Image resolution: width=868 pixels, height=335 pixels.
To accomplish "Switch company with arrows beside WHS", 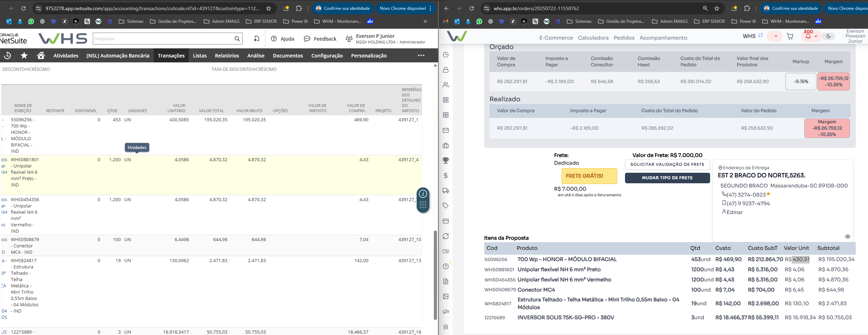I will 761,35.
